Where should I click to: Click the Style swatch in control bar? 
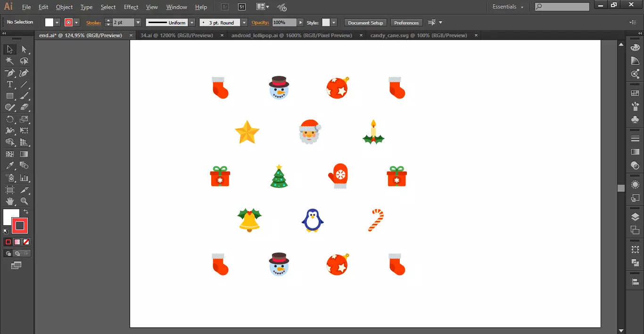[x=326, y=23]
